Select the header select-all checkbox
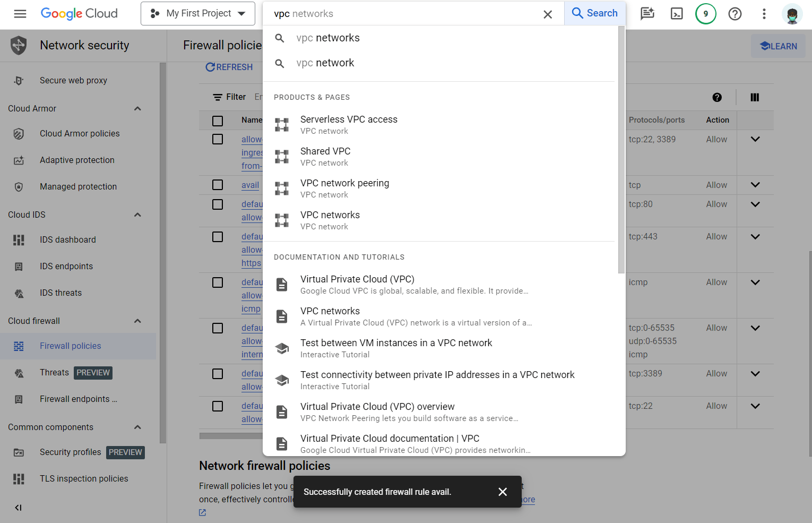This screenshot has width=812, height=523. pos(218,121)
